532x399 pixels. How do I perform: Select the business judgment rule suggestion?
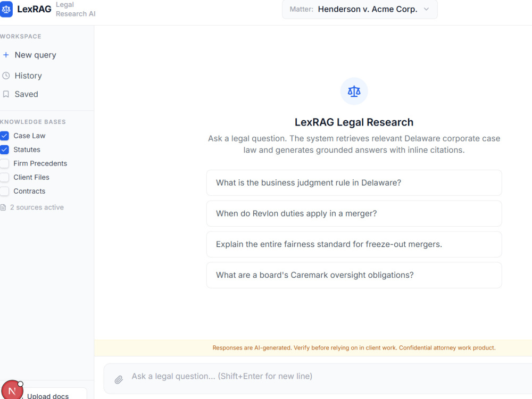coord(354,183)
